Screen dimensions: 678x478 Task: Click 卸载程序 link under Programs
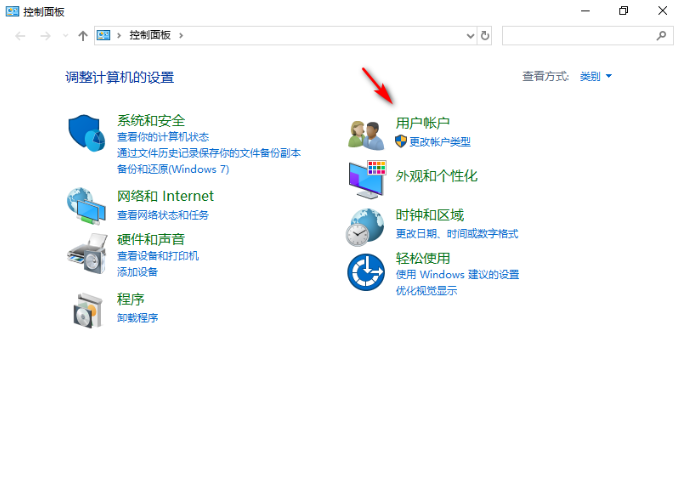[137, 318]
